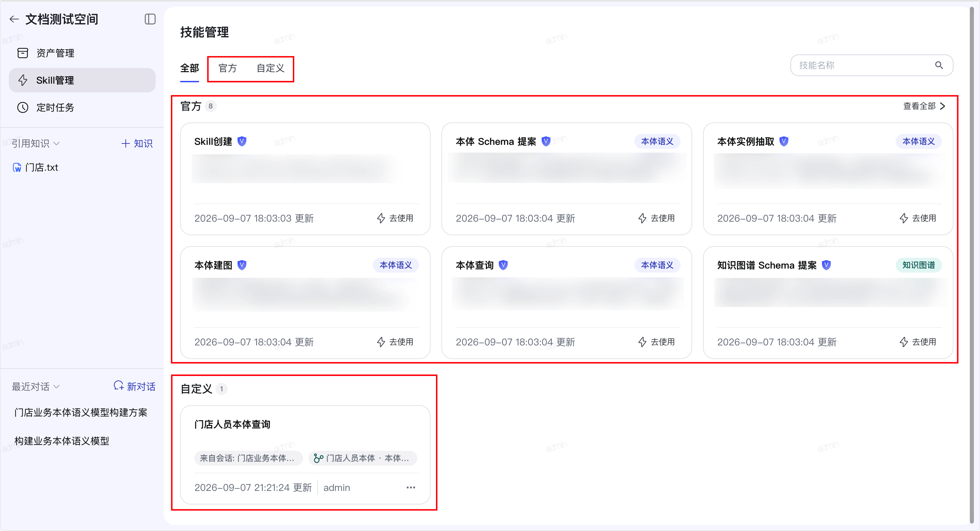The width and height of the screenshot is (980, 531).
Task: Click the verified badge on Skill创建
Action: (x=242, y=141)
